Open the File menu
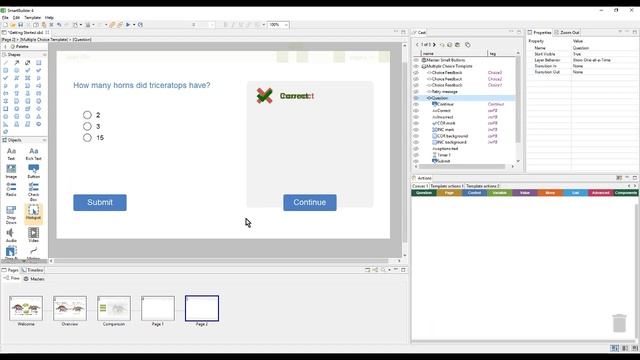 pos(5,18)
